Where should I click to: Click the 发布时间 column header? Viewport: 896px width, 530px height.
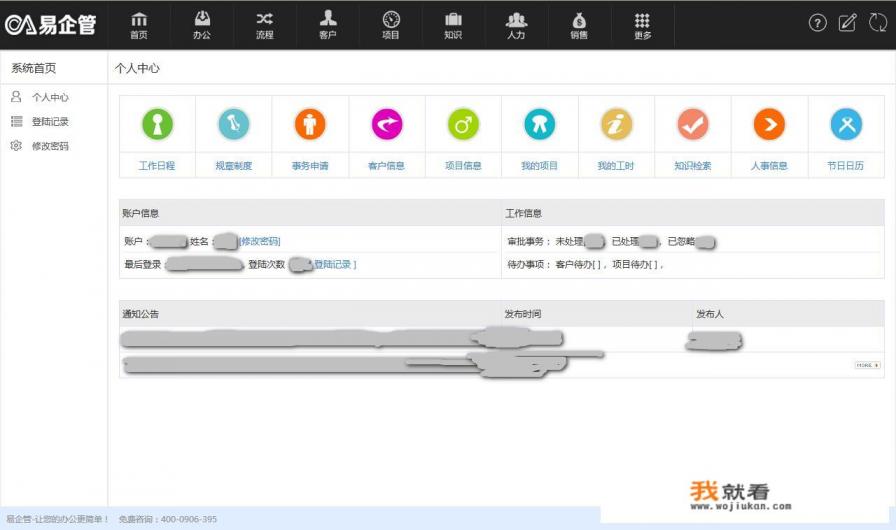(523, 314)
